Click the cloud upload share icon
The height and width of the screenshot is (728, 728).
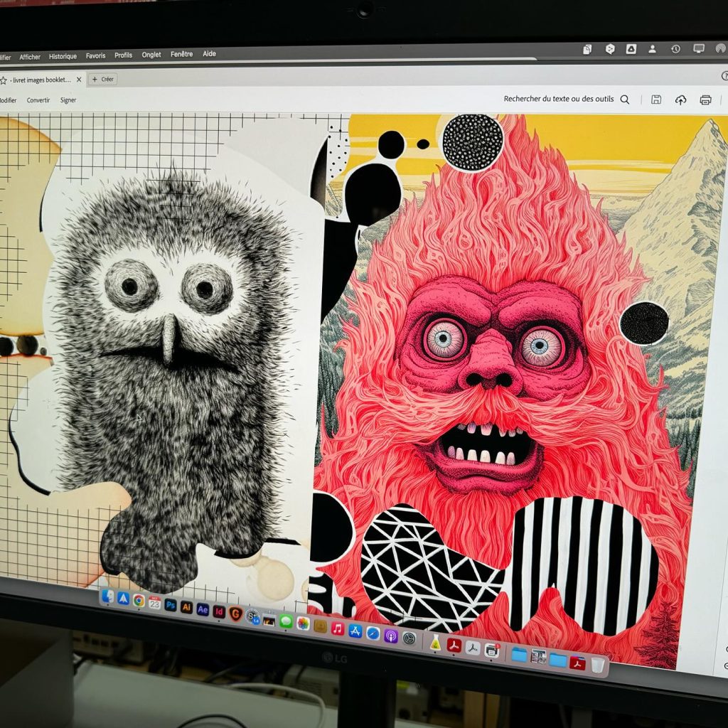point(680,100)
